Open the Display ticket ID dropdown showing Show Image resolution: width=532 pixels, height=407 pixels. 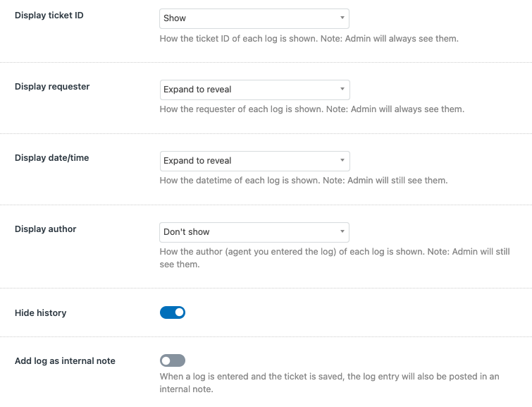[x=254, y=18]
